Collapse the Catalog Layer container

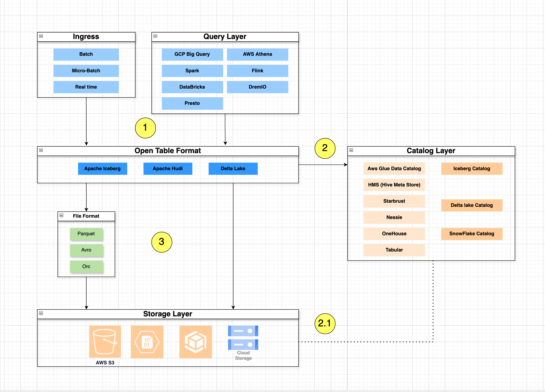351,150
